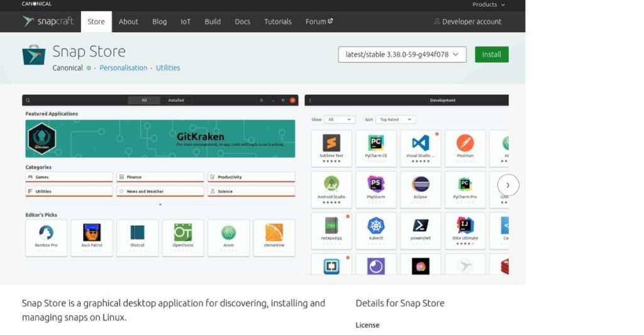Click the Atom icon
Viewport: 644px width, 335px height.
228,233
